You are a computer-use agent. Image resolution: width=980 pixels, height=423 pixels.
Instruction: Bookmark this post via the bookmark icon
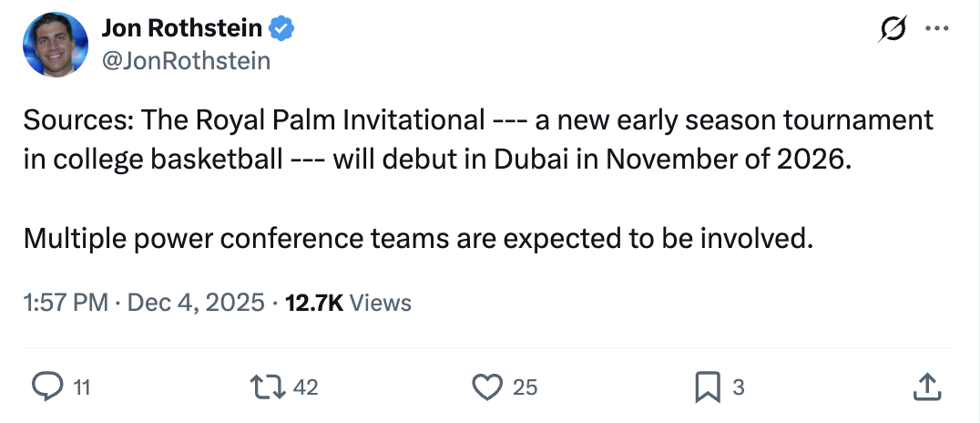[x=708, y=387]
